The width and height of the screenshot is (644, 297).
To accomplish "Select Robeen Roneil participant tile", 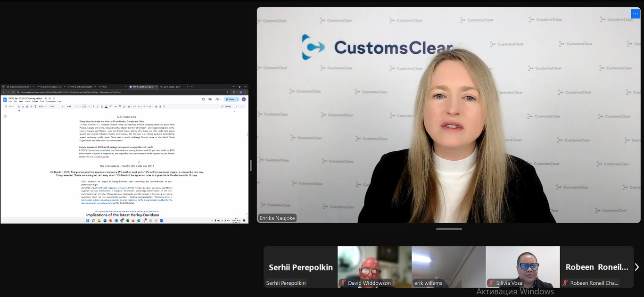I will [x=596, y=267].
